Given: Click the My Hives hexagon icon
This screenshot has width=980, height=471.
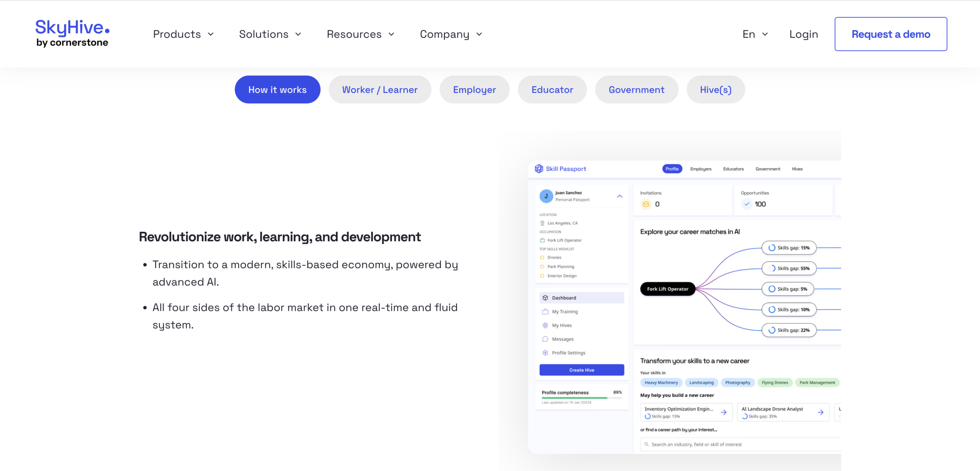Looking at the screenshot, I should point(545,325).
